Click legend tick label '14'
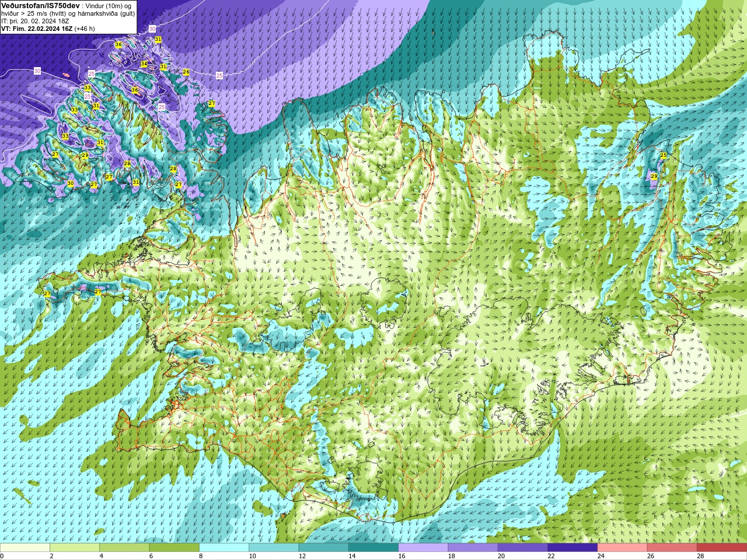This screenshot has width=747, height=560. point(352,556)
